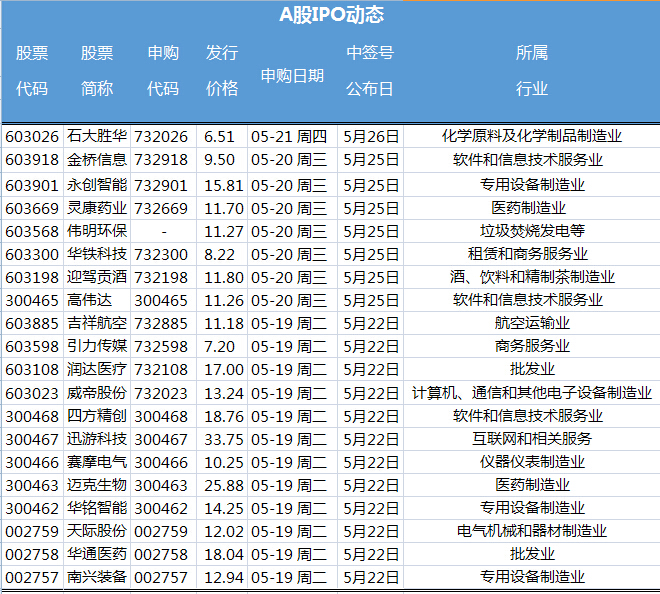Click industry 化学原料及化学制品制造业

point(532,136)
